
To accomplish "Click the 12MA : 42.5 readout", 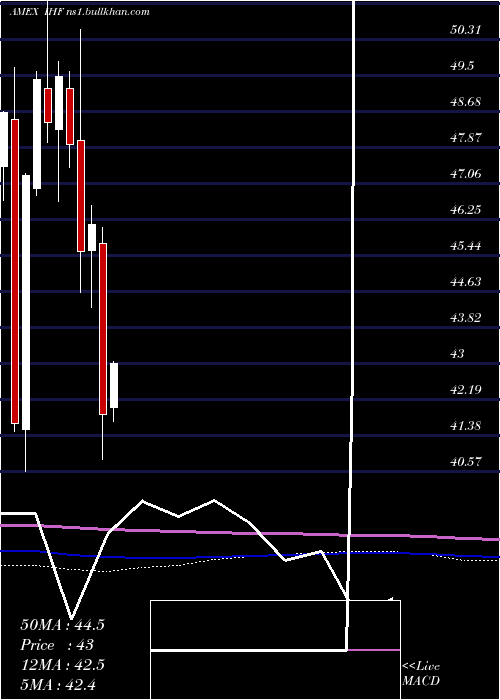I will tap(62, 665).
